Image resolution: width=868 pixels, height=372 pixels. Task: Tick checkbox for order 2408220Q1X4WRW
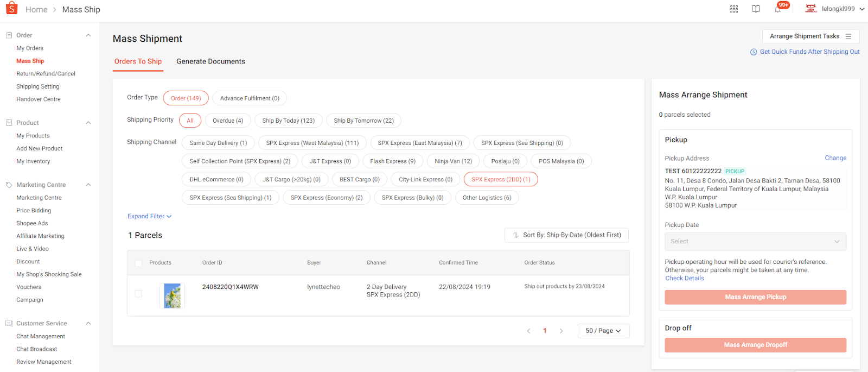(x=138, y=294)
